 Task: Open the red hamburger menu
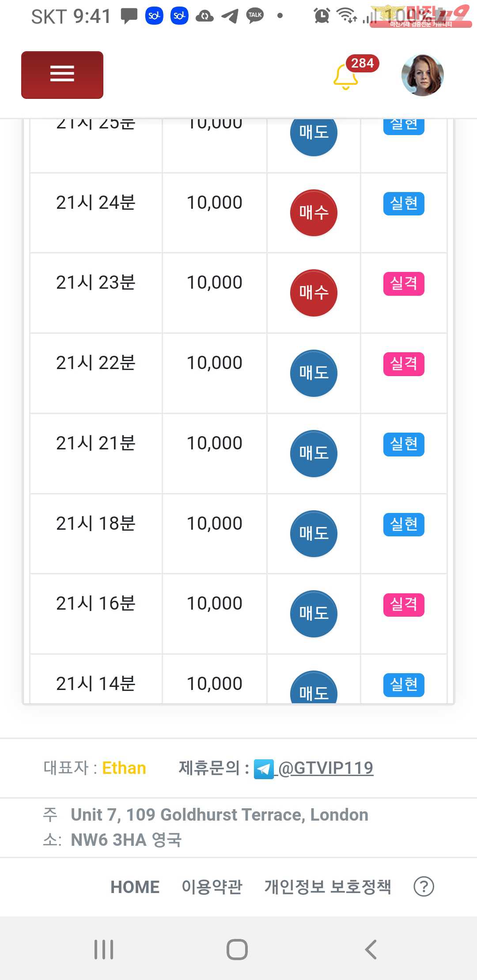pyautogui.click(x=62, y=75)
